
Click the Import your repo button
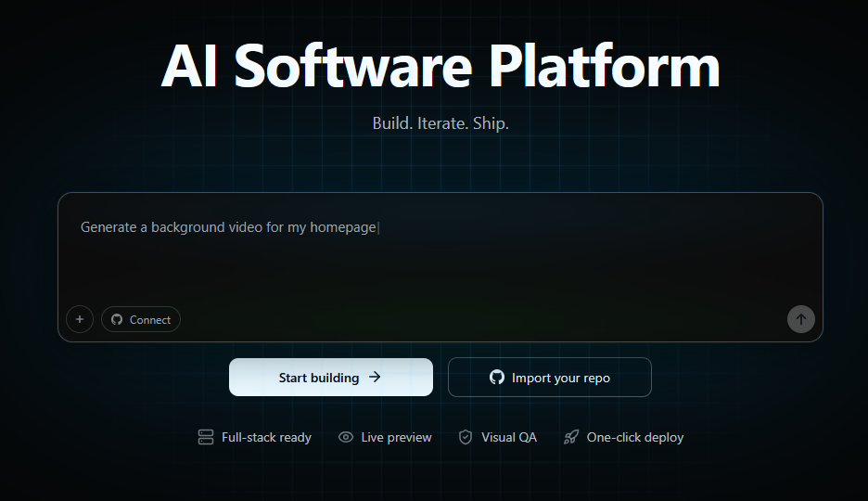tap(550, 377)
